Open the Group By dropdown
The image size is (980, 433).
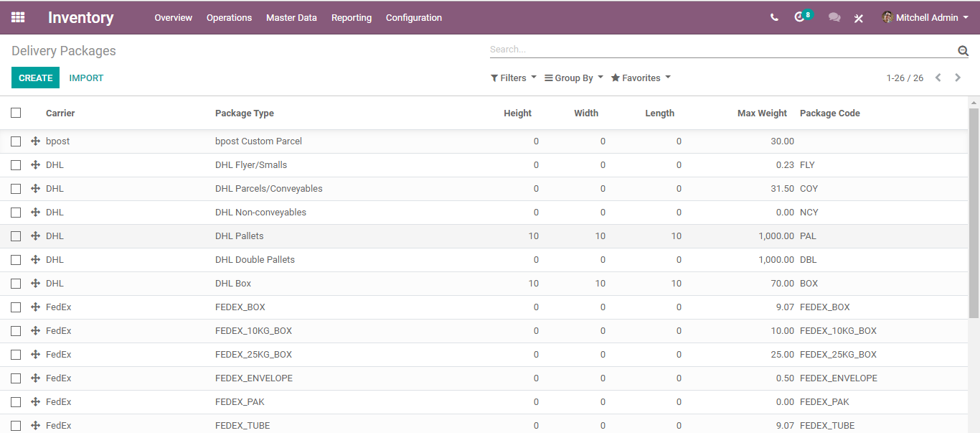574,78
